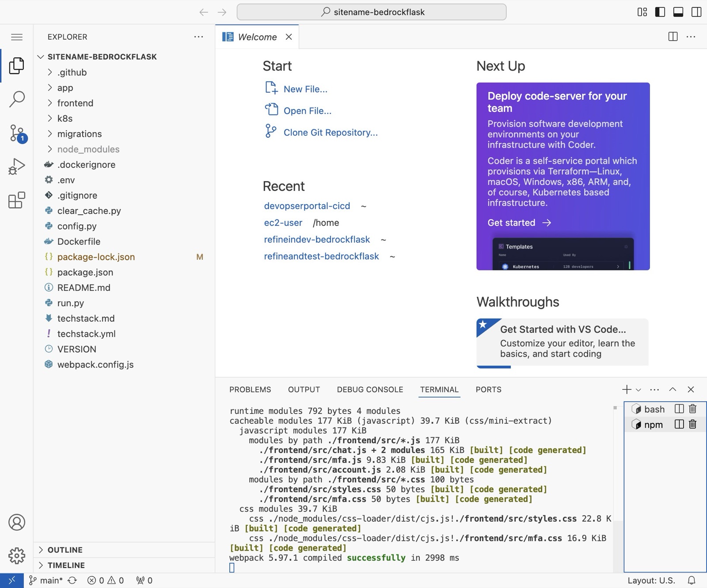Image resolution: width=707 pixels, height=588 pixels.
Task: Click main* branch in status bar
Action: pyautogui.click(x=46, y=580)
